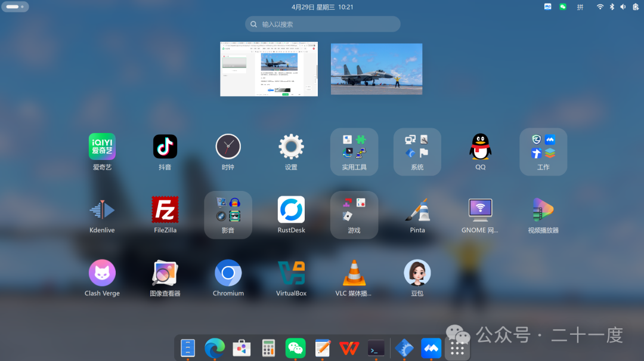644x361 pixels.
Task: Click the WeChat tray icon in top bar
Action: [563, 7]
